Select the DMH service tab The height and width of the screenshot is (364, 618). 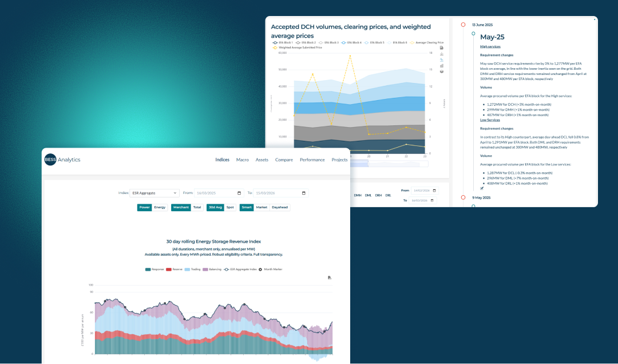[358, 195]
